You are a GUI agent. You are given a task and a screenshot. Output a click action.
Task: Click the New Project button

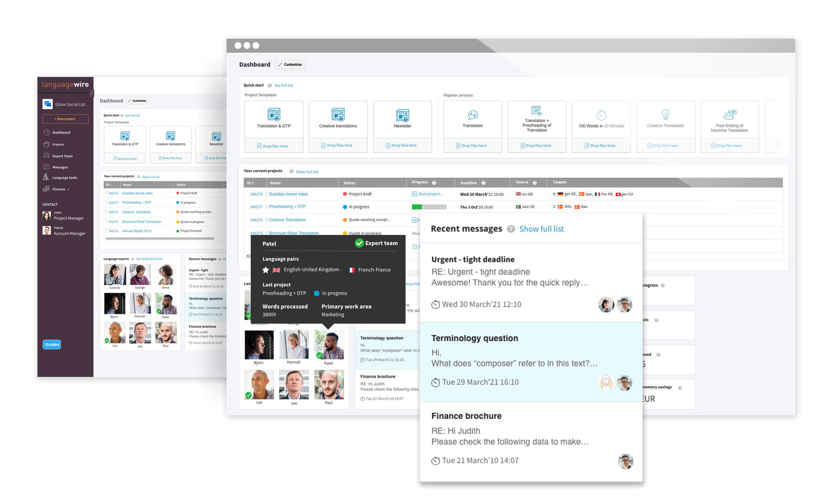[65, 119]
